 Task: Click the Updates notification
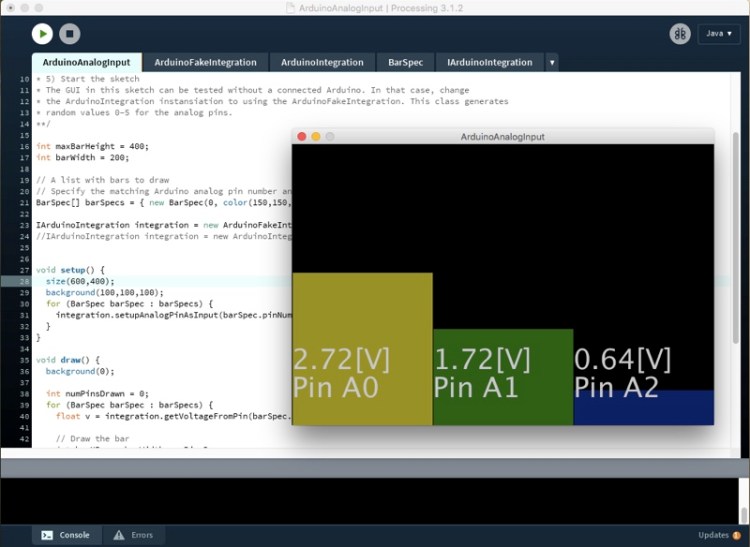[x=720, y=535]
